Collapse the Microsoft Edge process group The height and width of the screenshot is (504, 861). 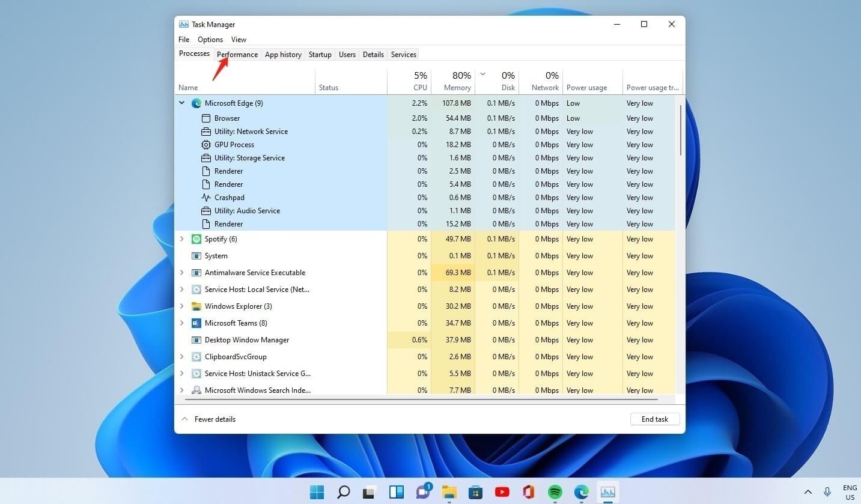(x=182, y=103)
